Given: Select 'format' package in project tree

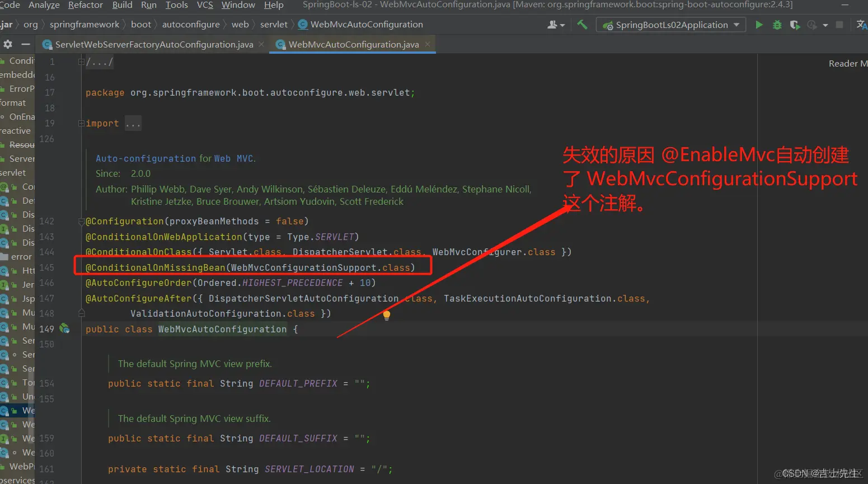Looking at the screenshot, I should 13,102.
